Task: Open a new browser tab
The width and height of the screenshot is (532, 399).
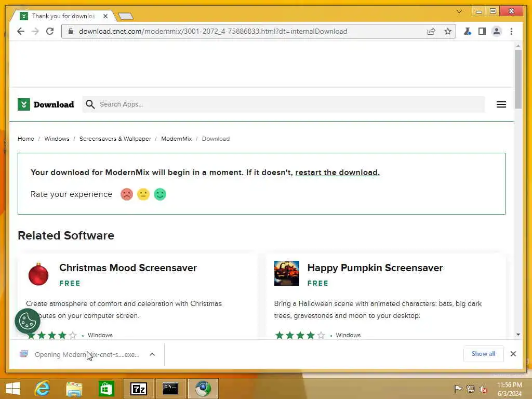Action: click(x=126, y=16)
